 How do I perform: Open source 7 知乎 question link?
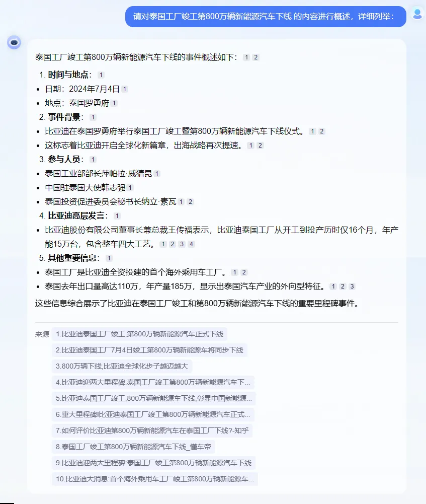(152, 430)
